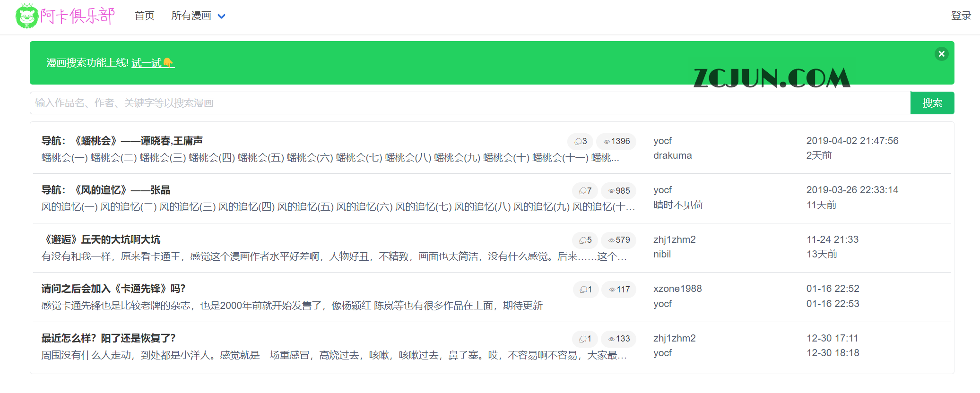The width and height of the screenshot is (980, 393).
Task: Click comment badge on 风的追忆 thread
Action: tap(585, 191)
